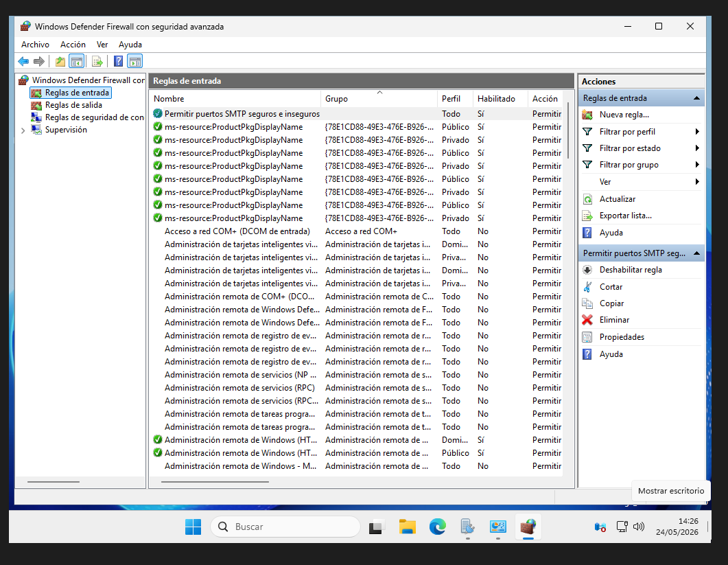Click the network icon in system tray
The width and height of the screenshot is (728, 565).
(622, 527)
